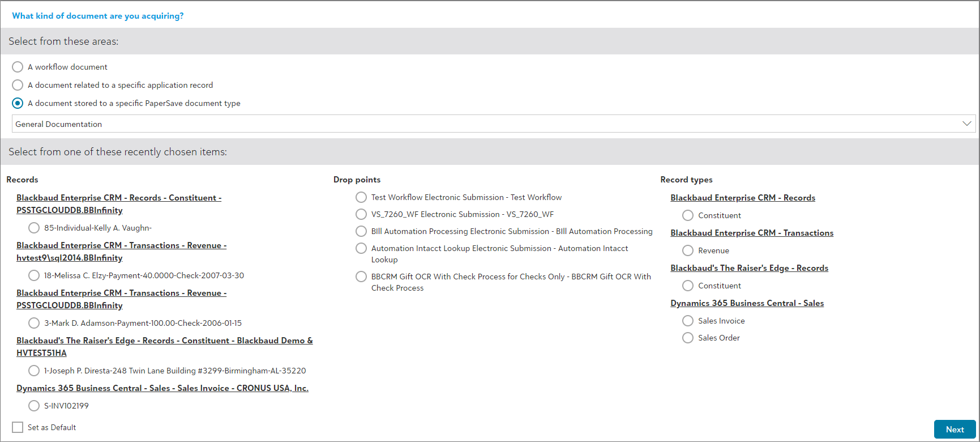Image resolution: width=980 pixels, height=442 pixels.
Task: Choose 'A document related to a specific application record'
Action: coord(18,85)
